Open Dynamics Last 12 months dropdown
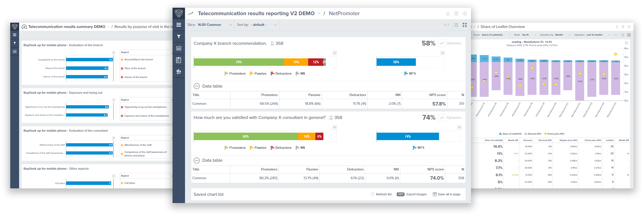The width and height of the screenshot is (644, 216). pyautogui.click(x=592, y=35)
